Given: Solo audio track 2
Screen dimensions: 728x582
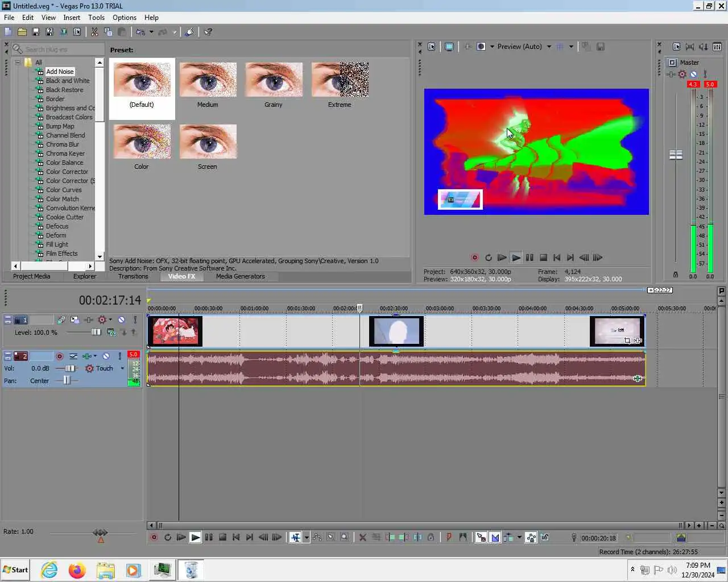Looking at the screenshot, I should coord(119,356).
